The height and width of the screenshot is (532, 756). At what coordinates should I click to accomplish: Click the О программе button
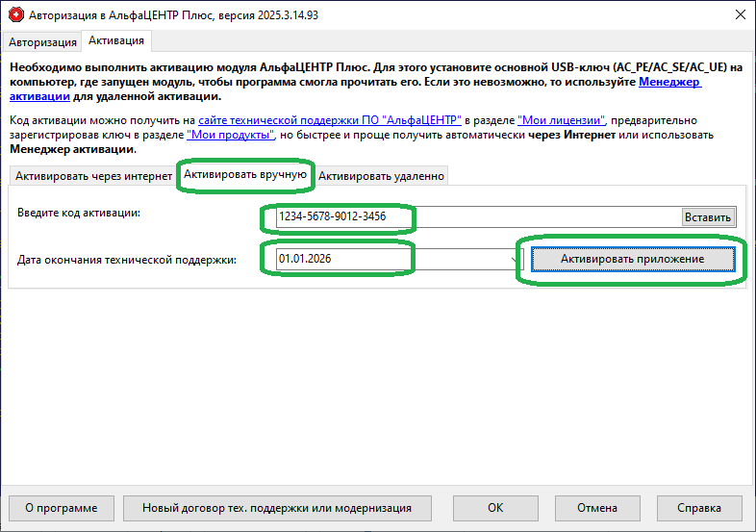[x=62, y=508]
